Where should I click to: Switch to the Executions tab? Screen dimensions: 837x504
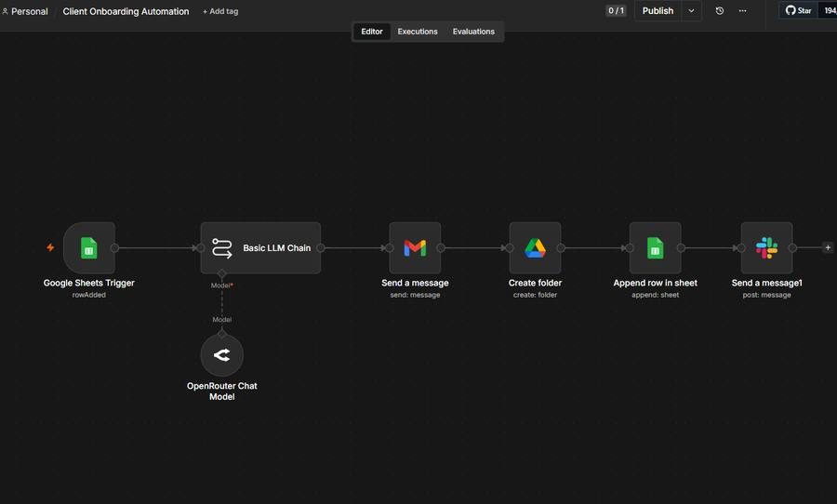tap(418, 32)
